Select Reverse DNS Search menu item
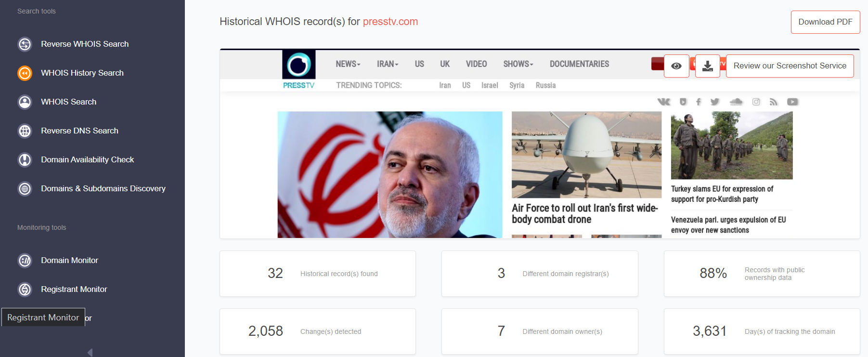The width and height of the screenshot is (868, 357). (x=79, y=131)
